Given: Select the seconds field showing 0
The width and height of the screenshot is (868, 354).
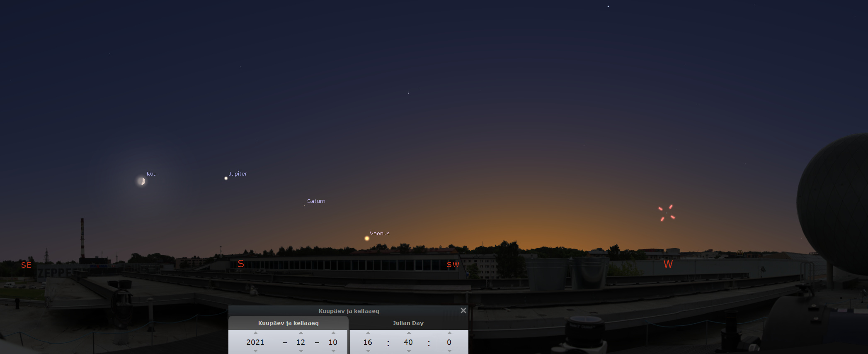Looking at the screenshot, I should (449, 342).
